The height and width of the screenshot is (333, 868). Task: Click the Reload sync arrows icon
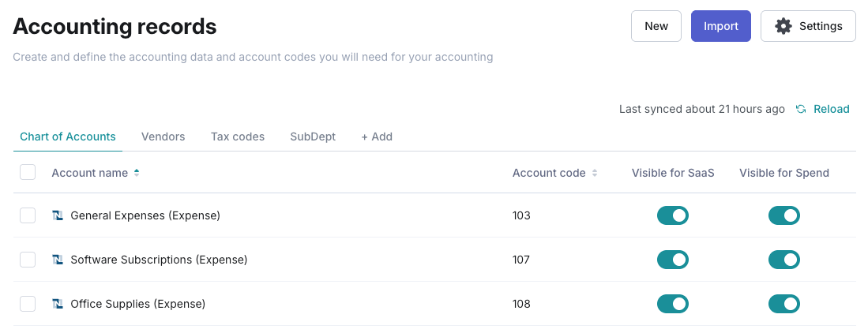click(800, 109)
